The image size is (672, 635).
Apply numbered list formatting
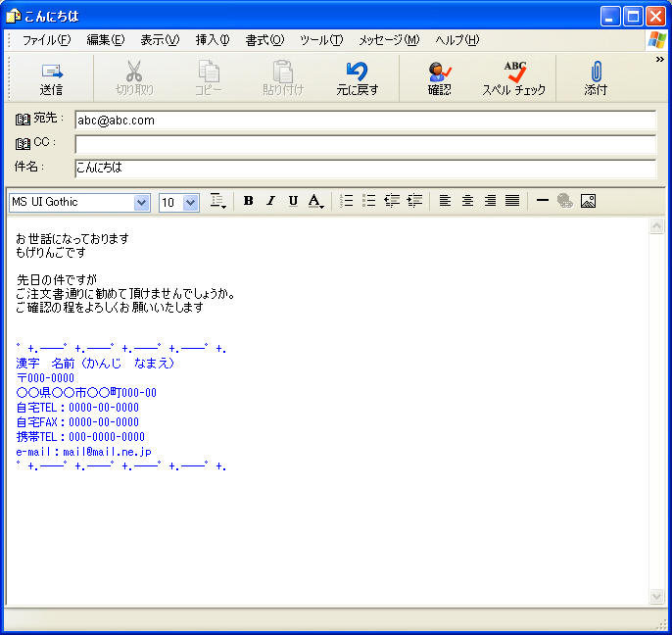click(346, 201)
